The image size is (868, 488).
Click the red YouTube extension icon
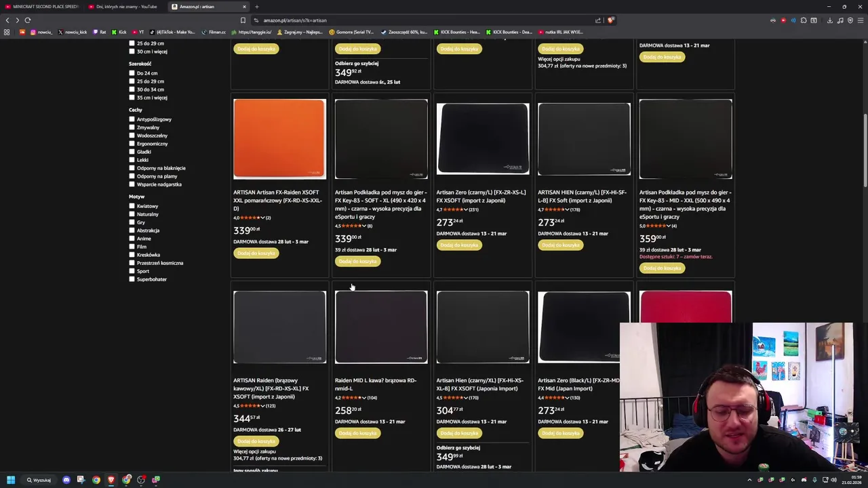[x=783, y=20]
